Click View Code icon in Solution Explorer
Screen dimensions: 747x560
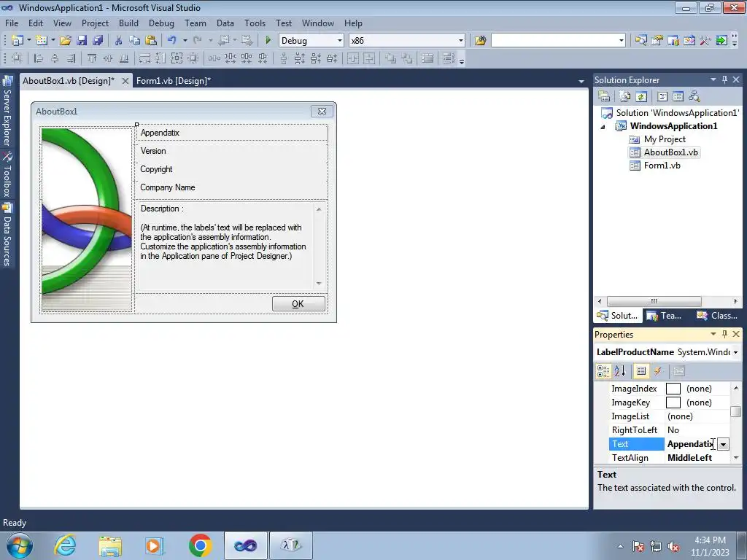(x=662, y=96)
